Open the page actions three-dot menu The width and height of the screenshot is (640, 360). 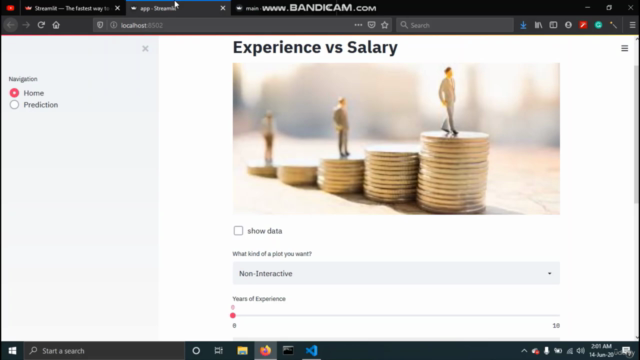[x=358, y=25]
